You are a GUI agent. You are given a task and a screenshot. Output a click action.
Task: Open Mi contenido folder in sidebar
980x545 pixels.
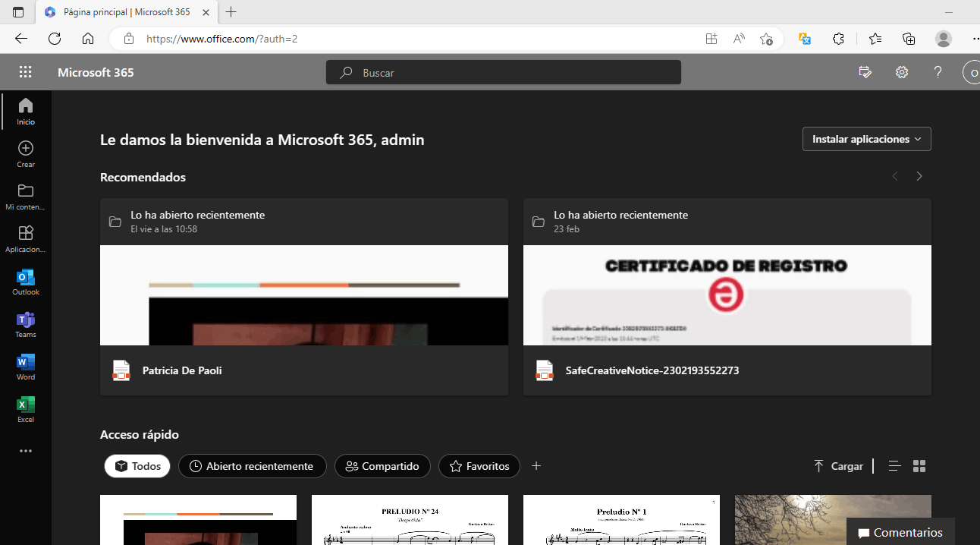[26, 196]
